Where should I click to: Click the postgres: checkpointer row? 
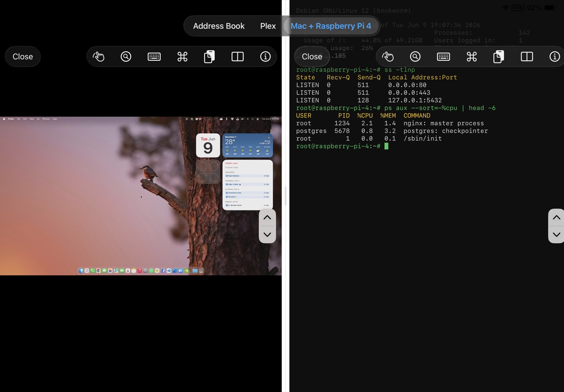tap(392, 131)
